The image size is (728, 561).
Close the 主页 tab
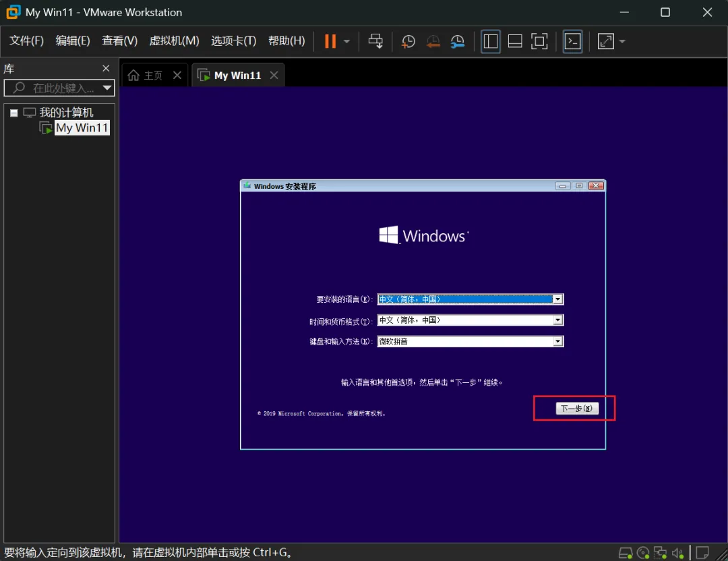[x=177, y=76]
